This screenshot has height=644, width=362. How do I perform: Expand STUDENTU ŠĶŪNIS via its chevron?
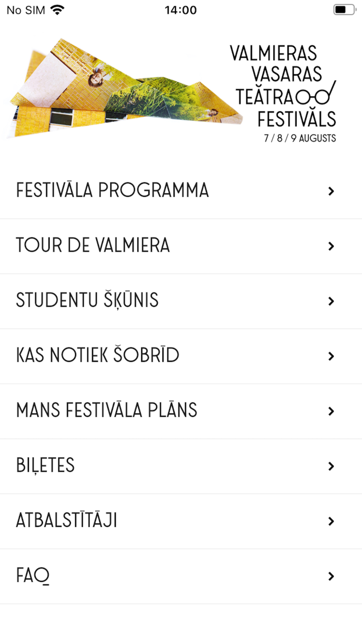[331, 301]
